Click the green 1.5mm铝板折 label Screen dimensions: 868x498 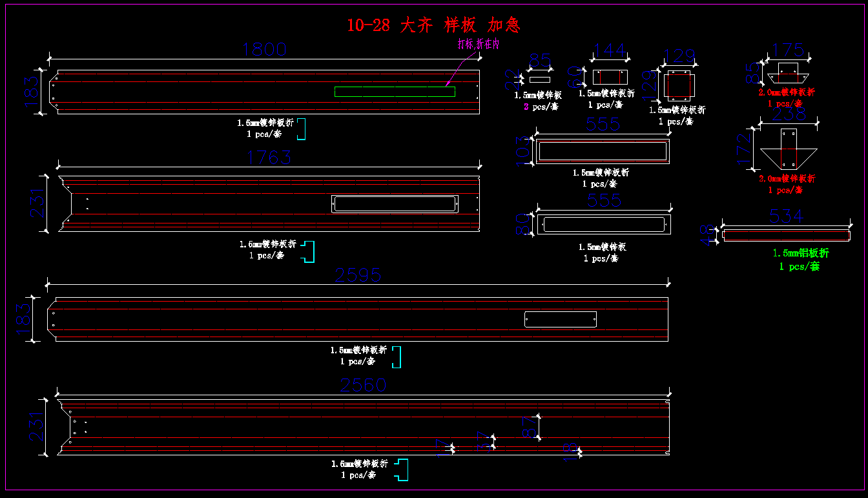click(x=801, y=254)
